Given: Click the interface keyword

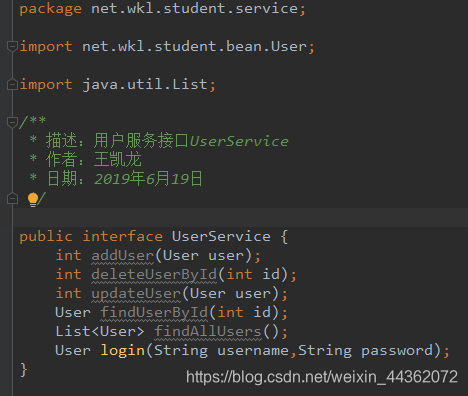Looking at the screenshot, I should coord(123,236).
